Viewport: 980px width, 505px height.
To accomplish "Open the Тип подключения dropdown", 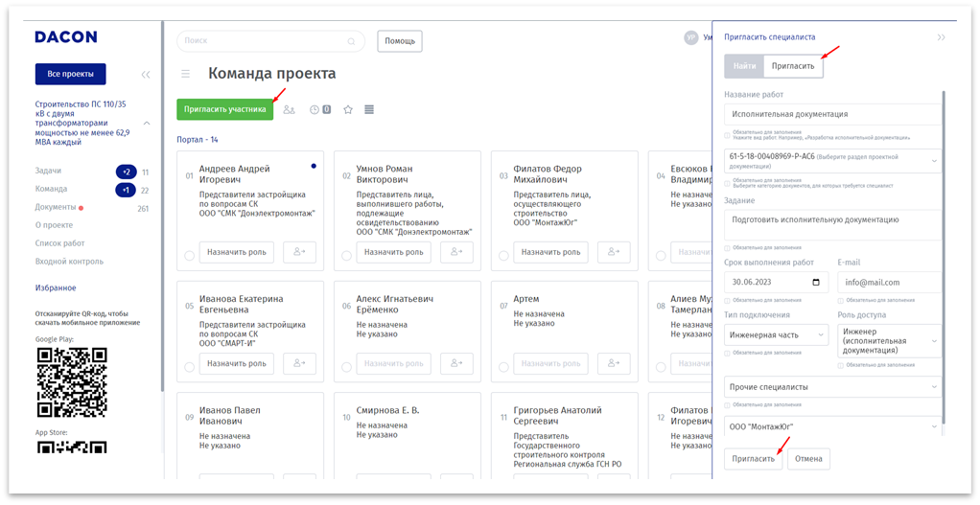I will pos(776,334).
